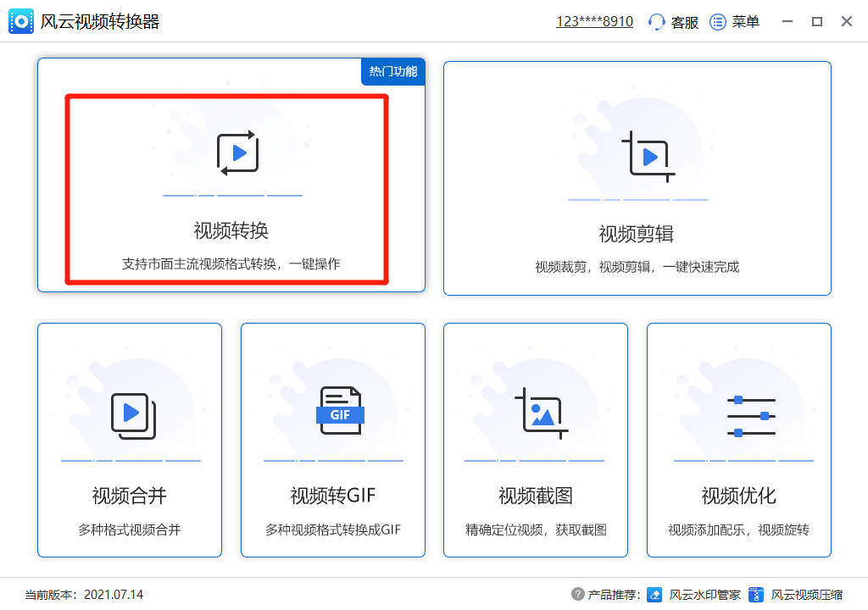Click the 产品推荐 label
Image resolution: width=868 pixels, height=610 pixels.
point(614,595)
